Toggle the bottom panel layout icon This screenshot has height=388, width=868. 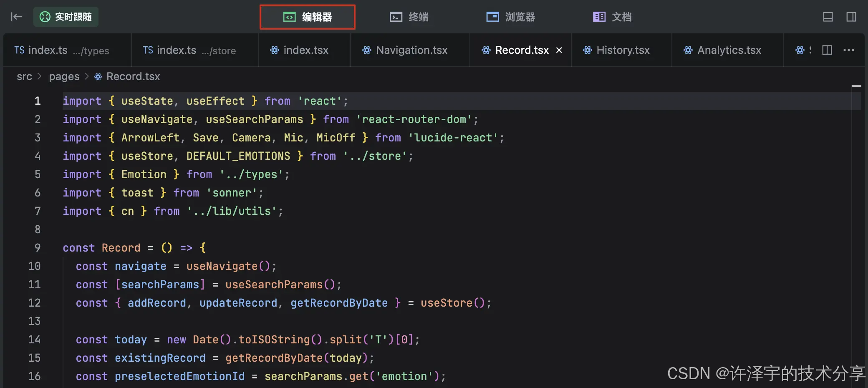pyautogui.click(x=828, y=17)
